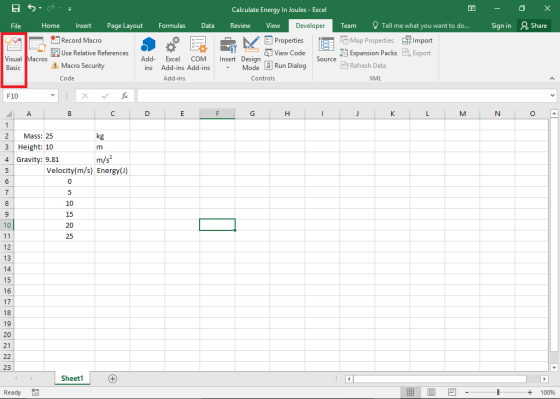Click View Code
The image size is (560, 399).
(285, 53)
